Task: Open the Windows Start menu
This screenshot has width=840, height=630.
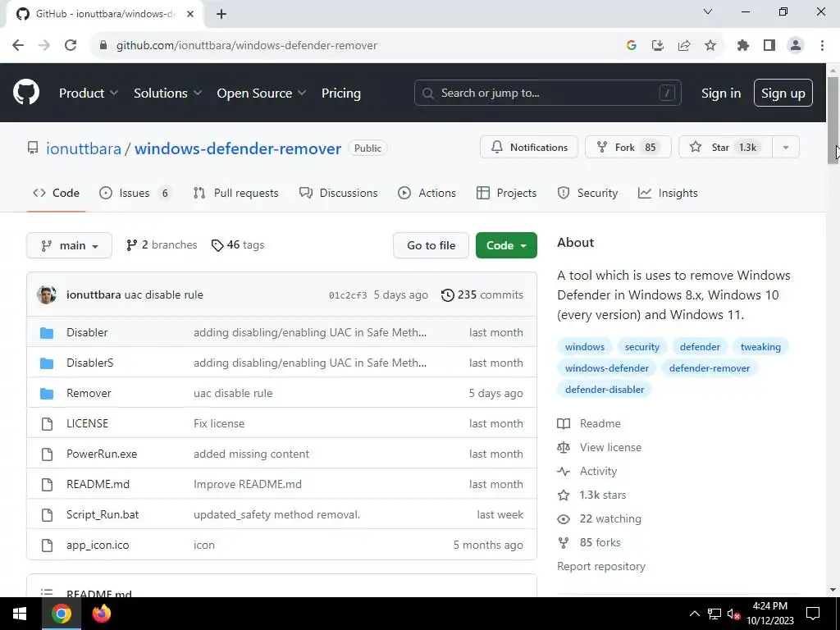Action: tap(20, 614)
